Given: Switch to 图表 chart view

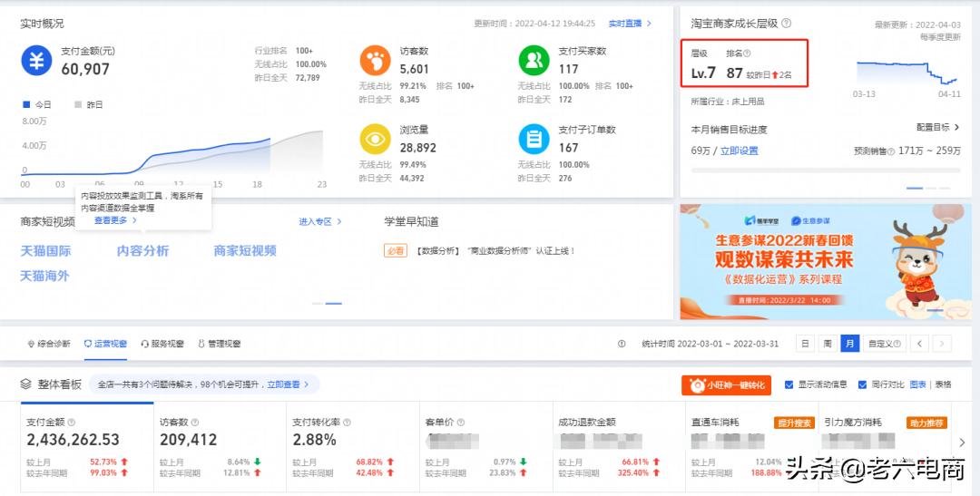Looking at the screenshot, I should pos(918,384).
